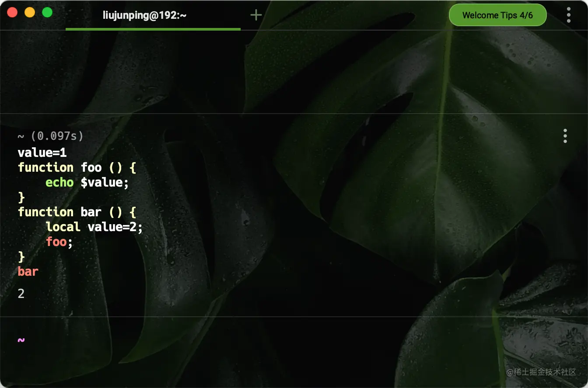Click the 'function bar () {' line

(x=77, y=212)
